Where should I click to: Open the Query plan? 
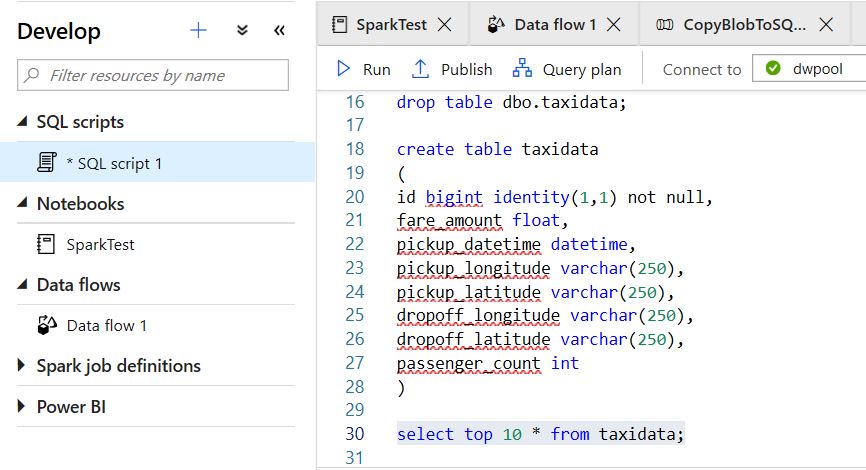coord(567,70)
